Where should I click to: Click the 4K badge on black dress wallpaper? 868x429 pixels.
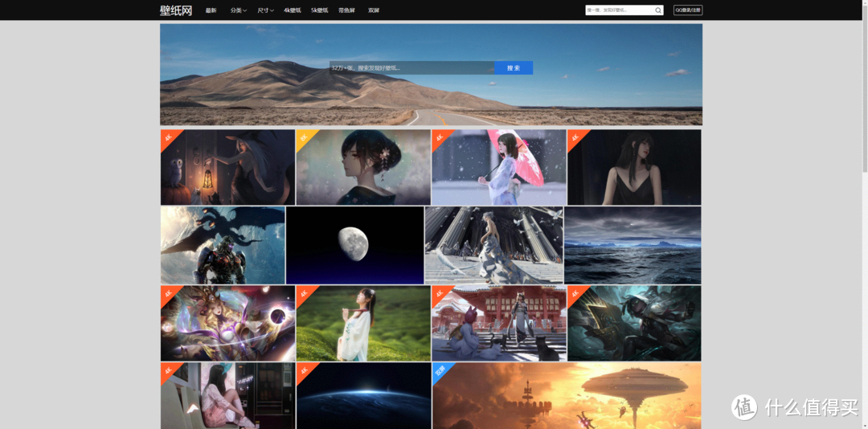coord(575,137)
